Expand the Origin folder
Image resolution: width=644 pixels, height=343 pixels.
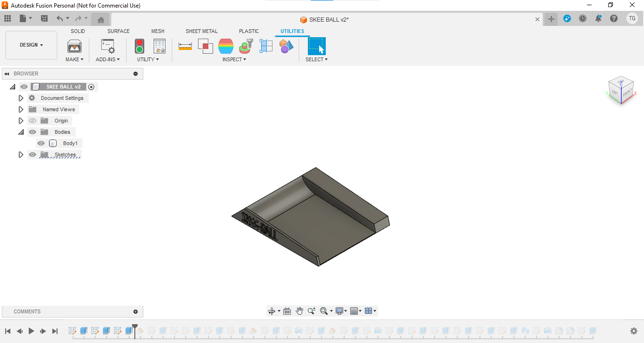[x=21, y=121]
